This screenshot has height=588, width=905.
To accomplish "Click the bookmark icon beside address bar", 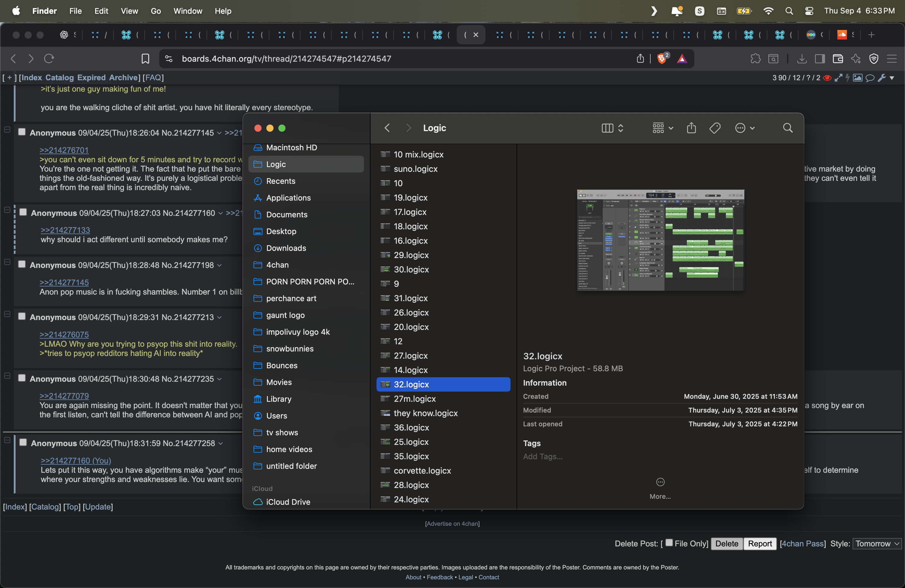I will pyautogui.click(x=145, y=59).
